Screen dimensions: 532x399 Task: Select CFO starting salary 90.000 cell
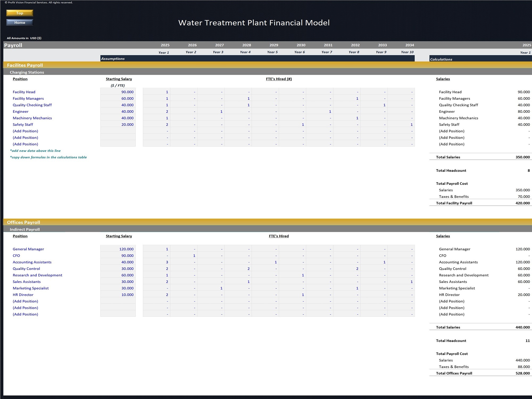118,255
